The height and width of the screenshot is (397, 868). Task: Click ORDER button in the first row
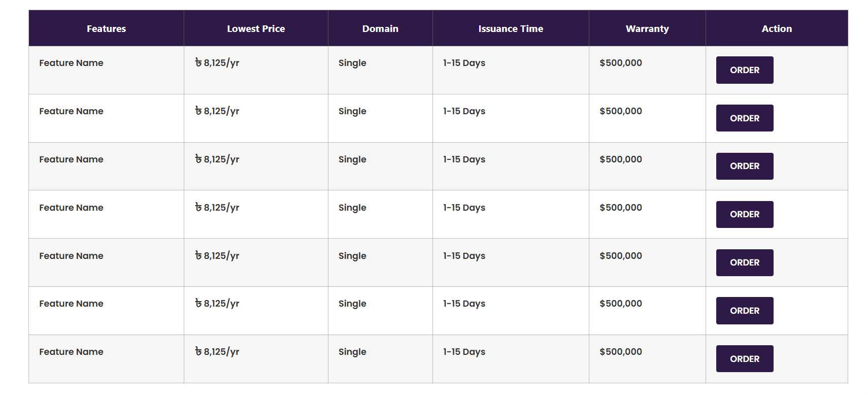(x=744, y=70)
